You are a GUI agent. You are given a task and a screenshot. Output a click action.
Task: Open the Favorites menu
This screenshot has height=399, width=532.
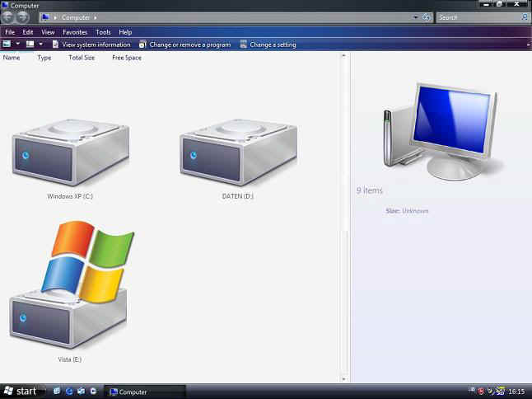coord(75,32)
